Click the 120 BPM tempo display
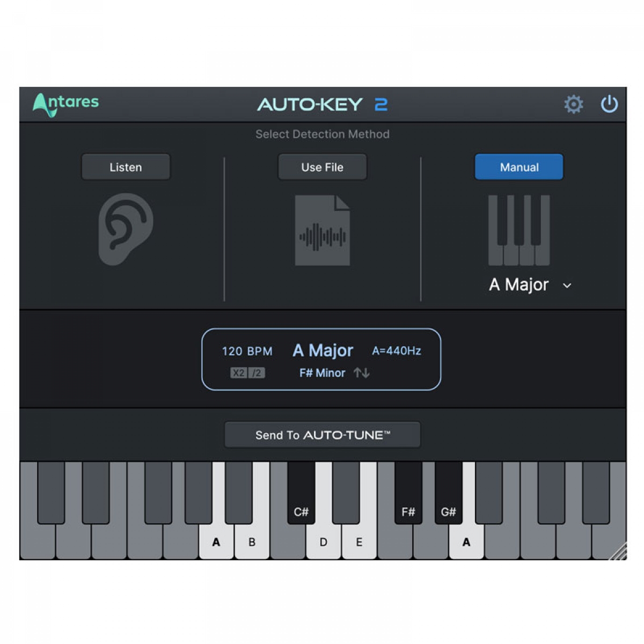Image resolution: width=644 pixels, height=644 pixels. pos(247,352)
